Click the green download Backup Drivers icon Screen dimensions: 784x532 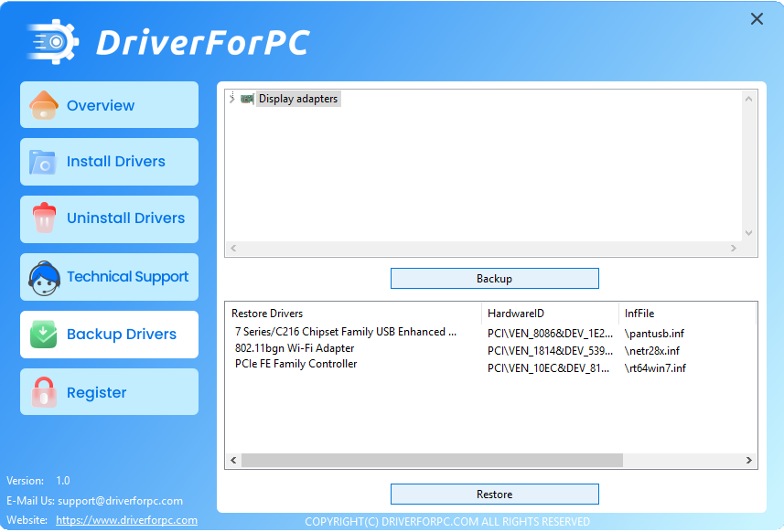pos(44,335)
